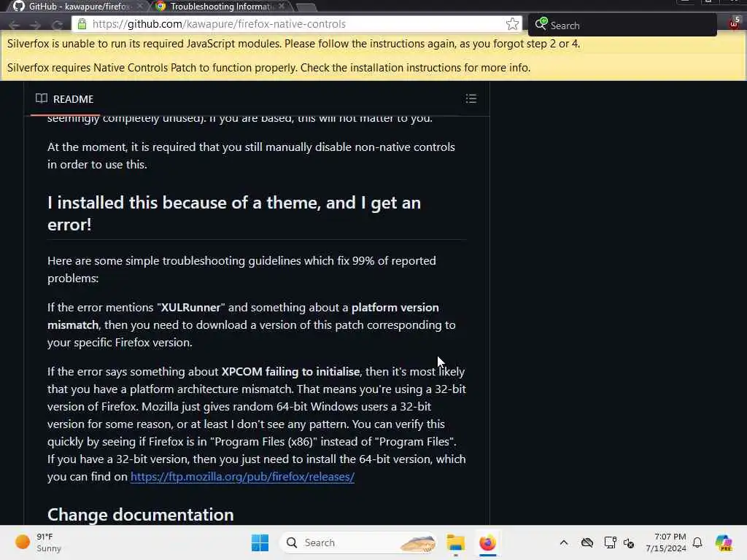Open the network display tray icon
747x560 pixels.
[x=609, y=542]
